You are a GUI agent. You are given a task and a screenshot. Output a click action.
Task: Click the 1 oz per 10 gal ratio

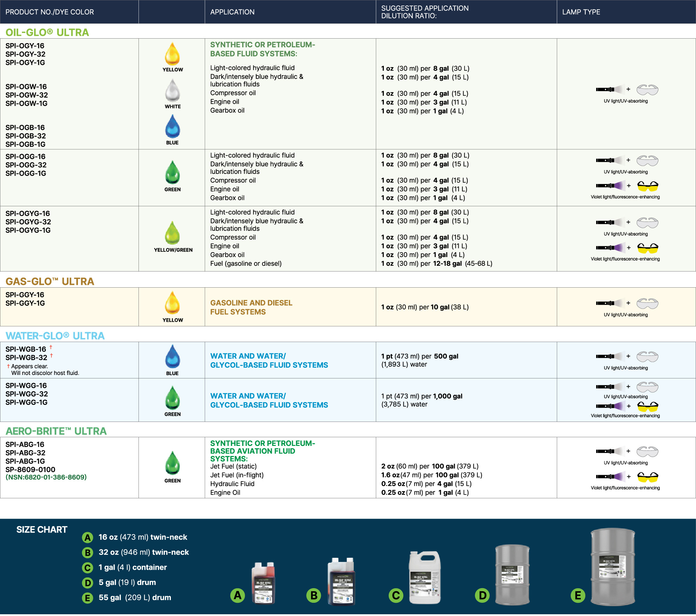click(x=425, y=307)
